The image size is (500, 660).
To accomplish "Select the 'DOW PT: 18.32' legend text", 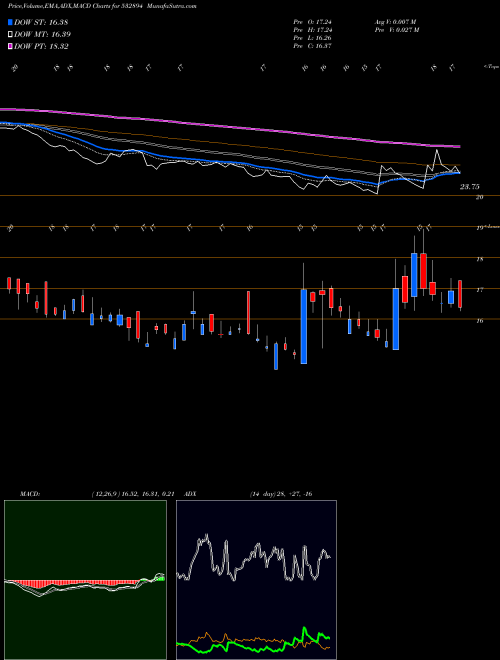I will coord(41,46).
